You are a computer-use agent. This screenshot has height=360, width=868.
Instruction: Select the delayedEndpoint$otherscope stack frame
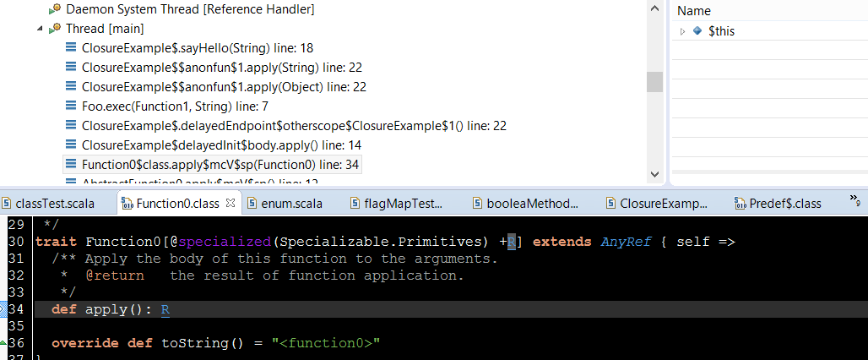pos(294,126)
